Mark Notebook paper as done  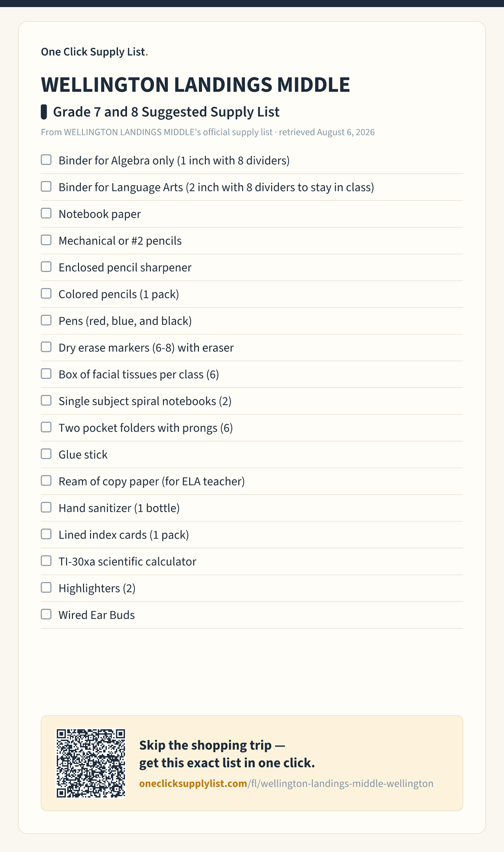tap(46, 214)
